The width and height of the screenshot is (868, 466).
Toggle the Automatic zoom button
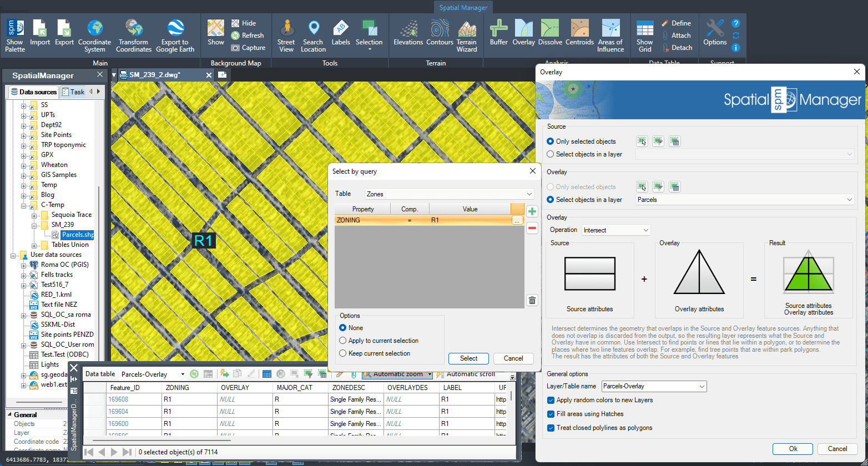396,374
